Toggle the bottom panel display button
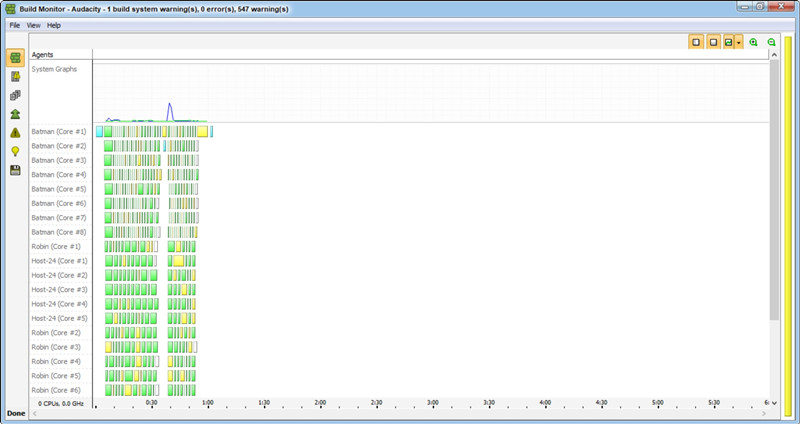The image size is (800, 424). click(713, 42)
